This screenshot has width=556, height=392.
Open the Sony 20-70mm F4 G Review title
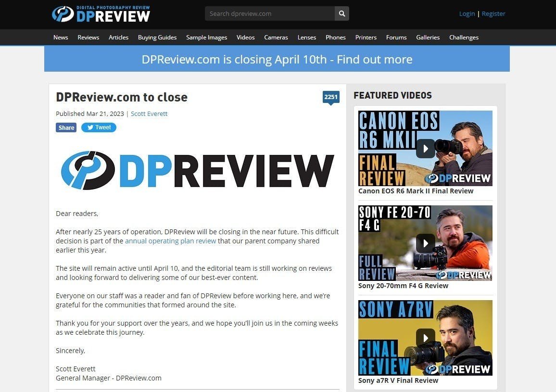pyautogui.click(x=403, y=286)
